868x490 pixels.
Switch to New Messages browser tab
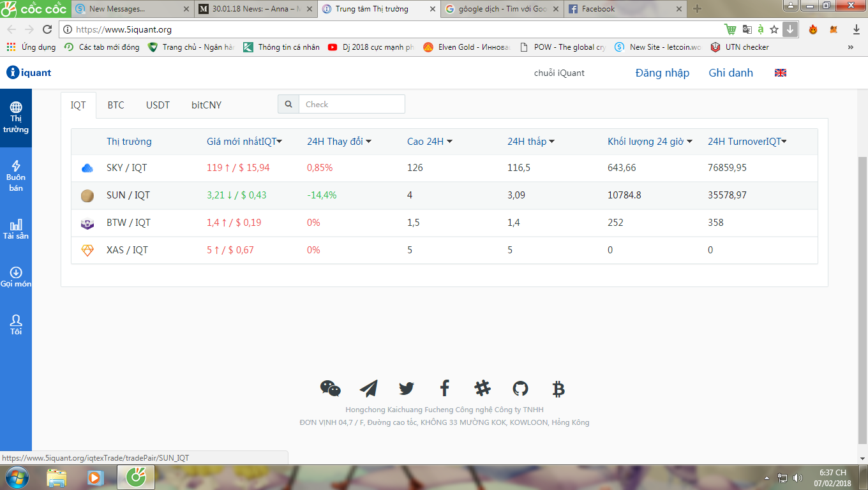point(131,9)
